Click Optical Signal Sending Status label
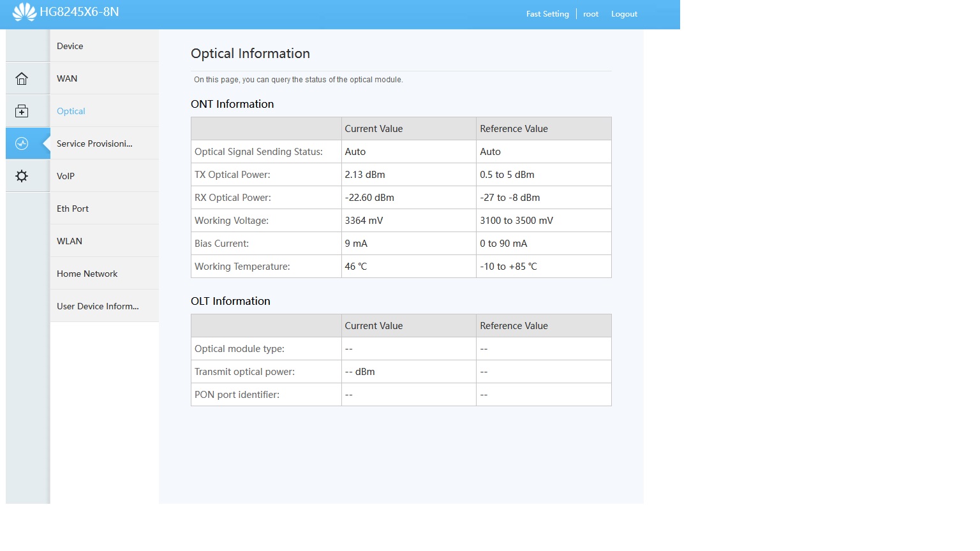The height and width of the screenshot is (551, 980). click(258, 152)
